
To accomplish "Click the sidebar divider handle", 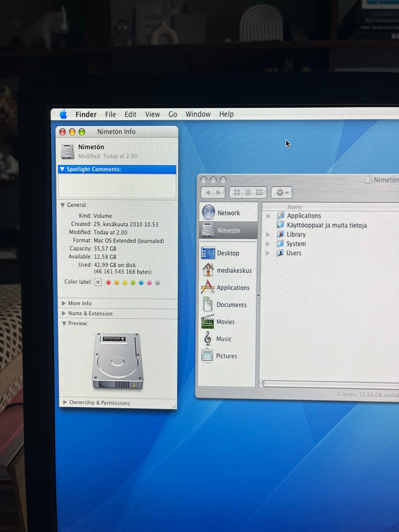I will 258,296.
